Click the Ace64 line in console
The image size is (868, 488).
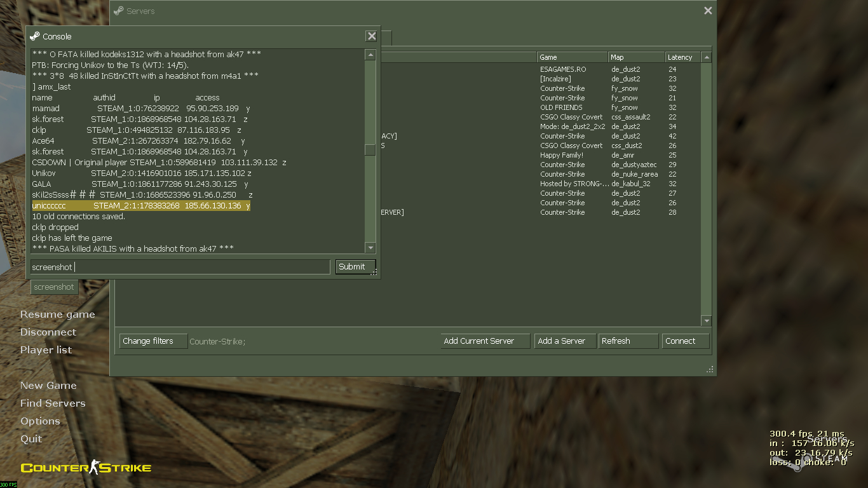pos(139,141)
